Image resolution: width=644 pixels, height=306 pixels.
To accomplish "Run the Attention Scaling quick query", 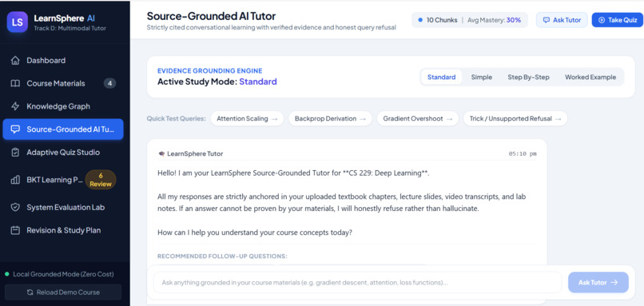I will [247, 119].
